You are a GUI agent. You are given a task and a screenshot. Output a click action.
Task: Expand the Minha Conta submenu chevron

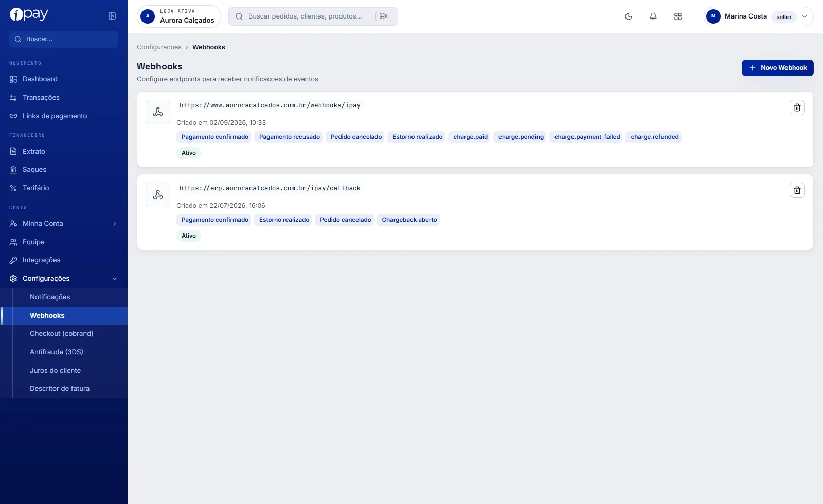115,224
